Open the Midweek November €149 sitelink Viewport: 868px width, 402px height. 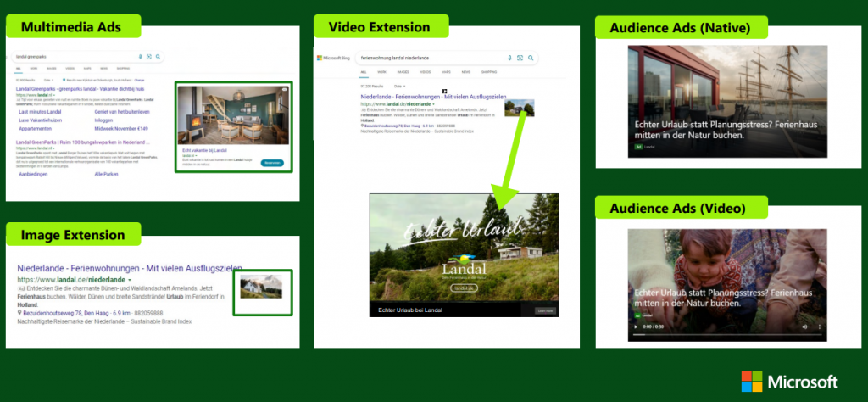(x=121, y=128)
